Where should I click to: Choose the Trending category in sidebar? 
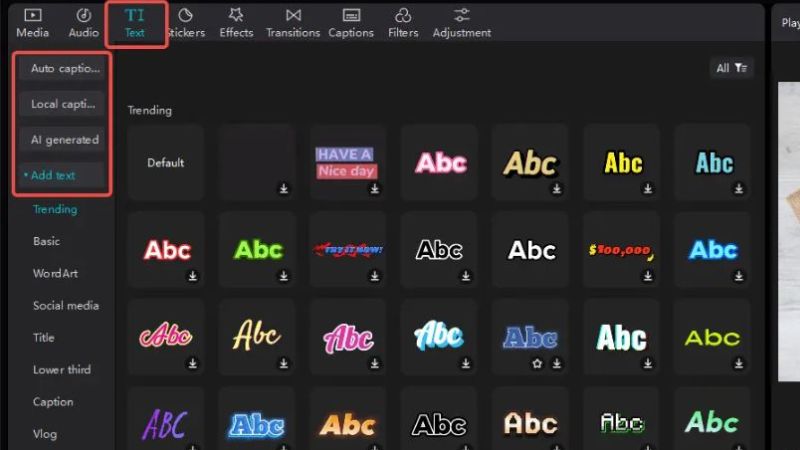(55, 209)
